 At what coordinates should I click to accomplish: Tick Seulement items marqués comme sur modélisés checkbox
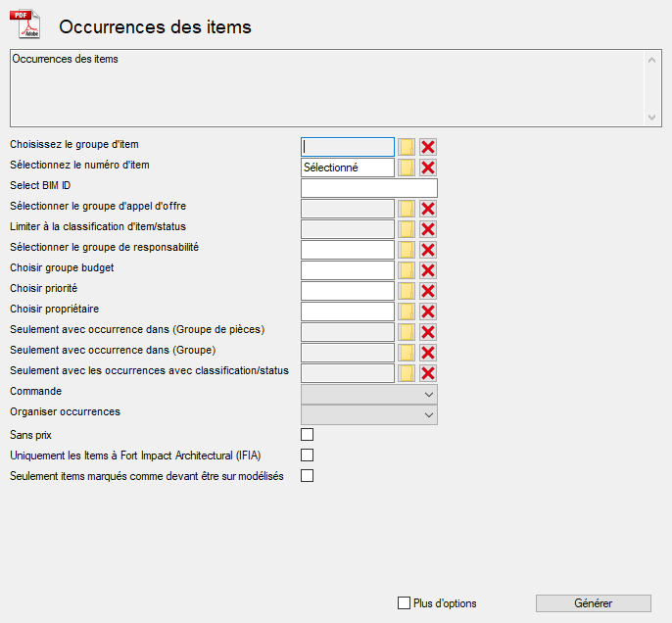[x=308, y=476]
